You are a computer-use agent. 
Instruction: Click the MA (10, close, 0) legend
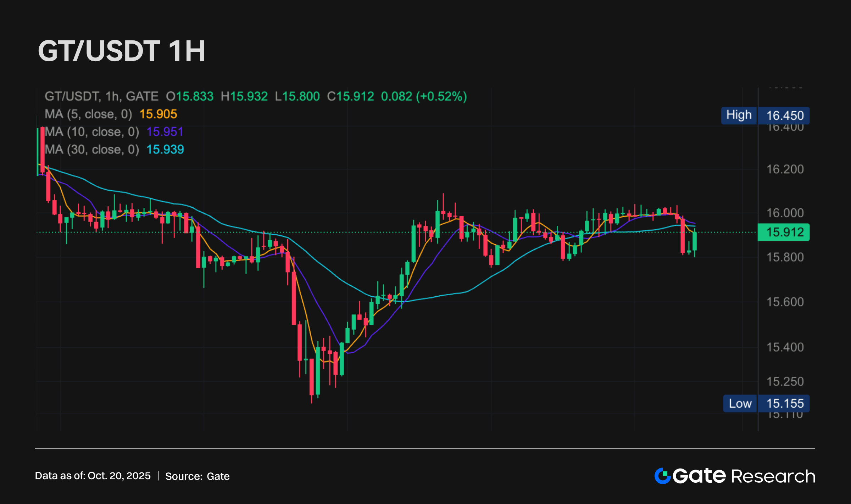92,132
